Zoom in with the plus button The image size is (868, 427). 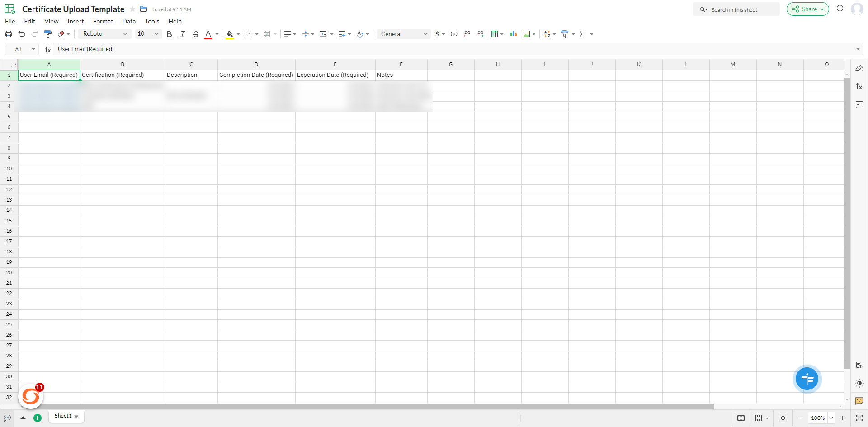click(x=843, y=418)
